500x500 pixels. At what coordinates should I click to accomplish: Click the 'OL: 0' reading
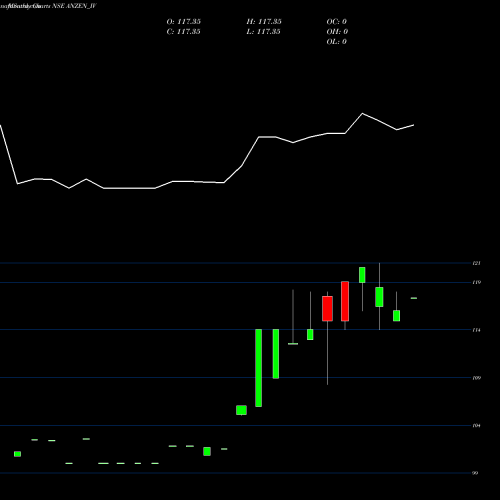click(337, 42)
